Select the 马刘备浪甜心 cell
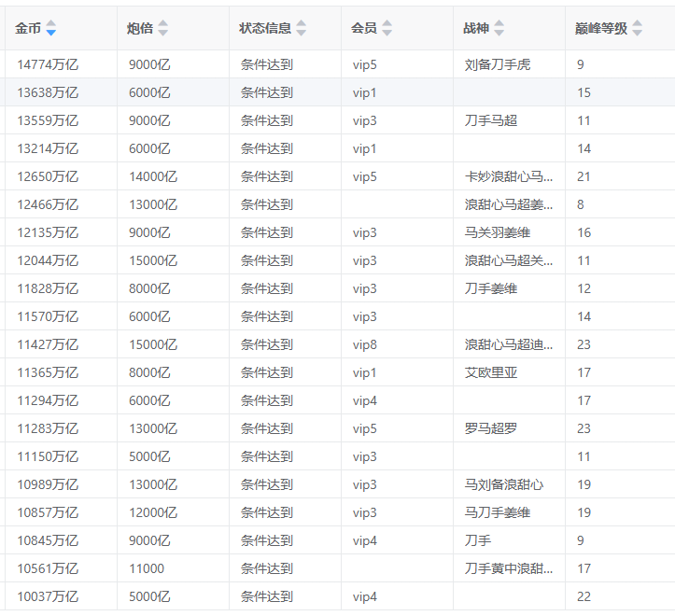Viewport: 675px width, 616px height. point(504,484)
